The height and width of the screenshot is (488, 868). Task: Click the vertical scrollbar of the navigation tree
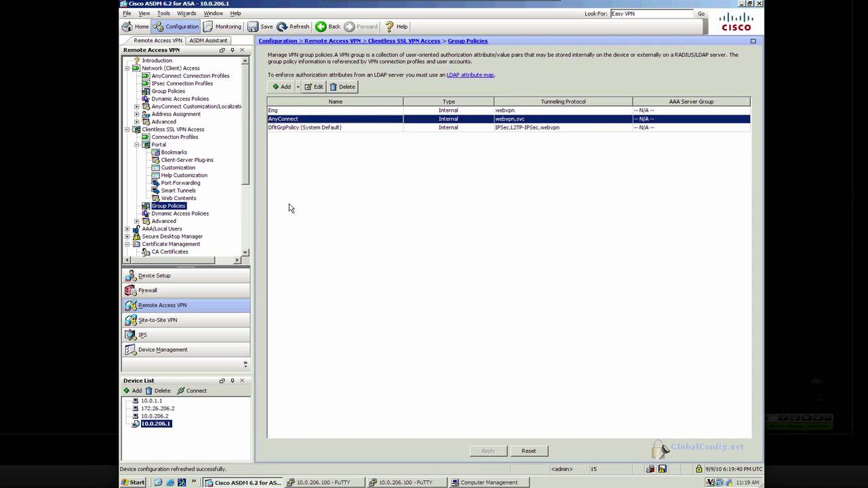pos(245,125)
